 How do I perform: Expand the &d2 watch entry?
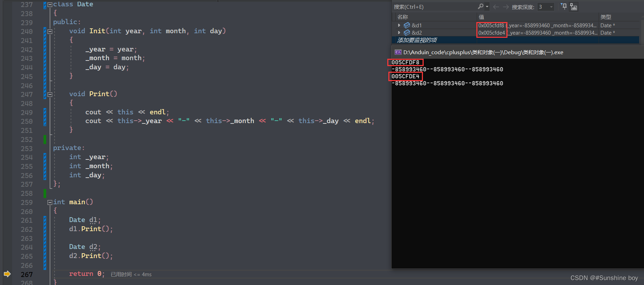pyautogui.click(x=399, y=33)
